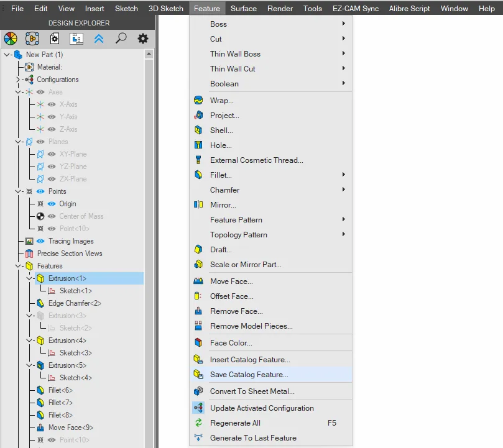Image resolution: width=503 pixels, height=448 pixels.
Task: Click the Mirror feature icon
Action: click(x=198, y=204)
